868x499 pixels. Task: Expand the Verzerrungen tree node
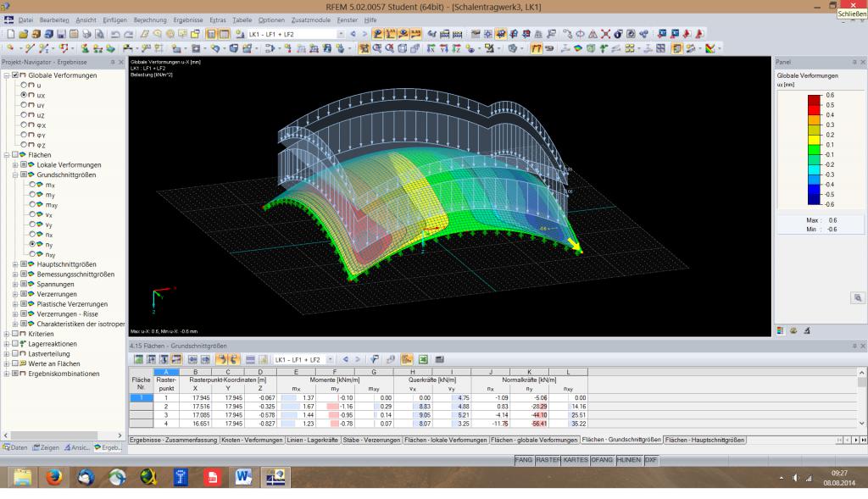[15, 294]
